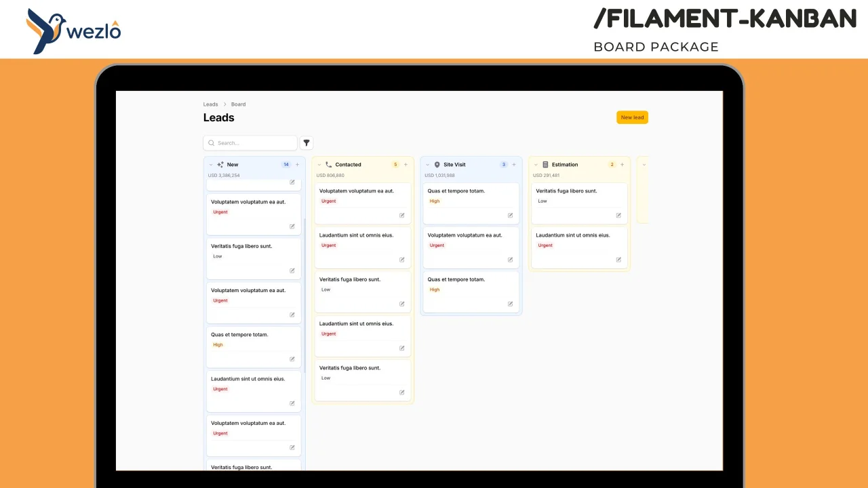
Task: Click the Estimation column title
Action: [565, 165]
